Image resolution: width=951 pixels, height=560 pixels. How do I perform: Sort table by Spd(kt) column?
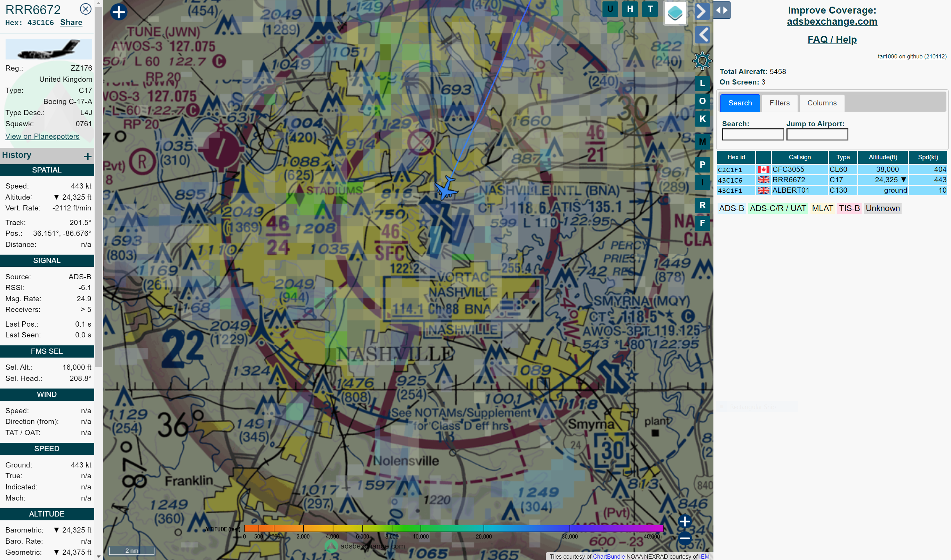click(928, 157)
